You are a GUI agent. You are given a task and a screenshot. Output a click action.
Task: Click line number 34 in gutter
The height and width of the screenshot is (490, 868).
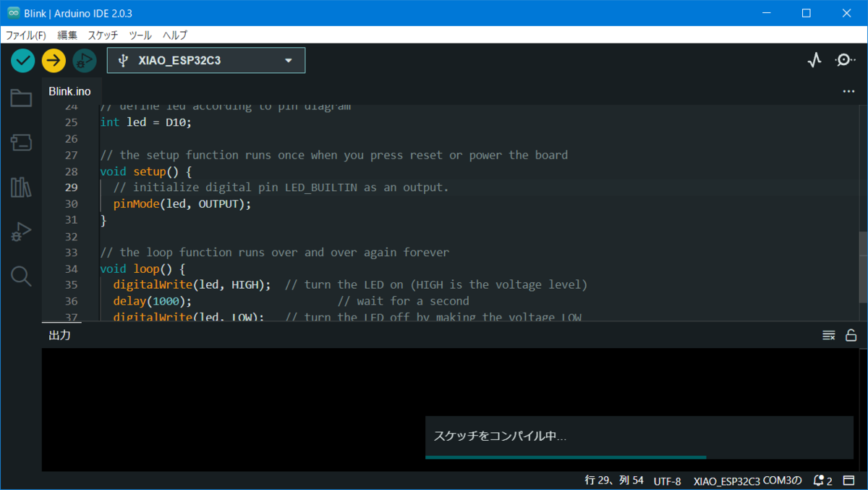(x=71, y=269)
